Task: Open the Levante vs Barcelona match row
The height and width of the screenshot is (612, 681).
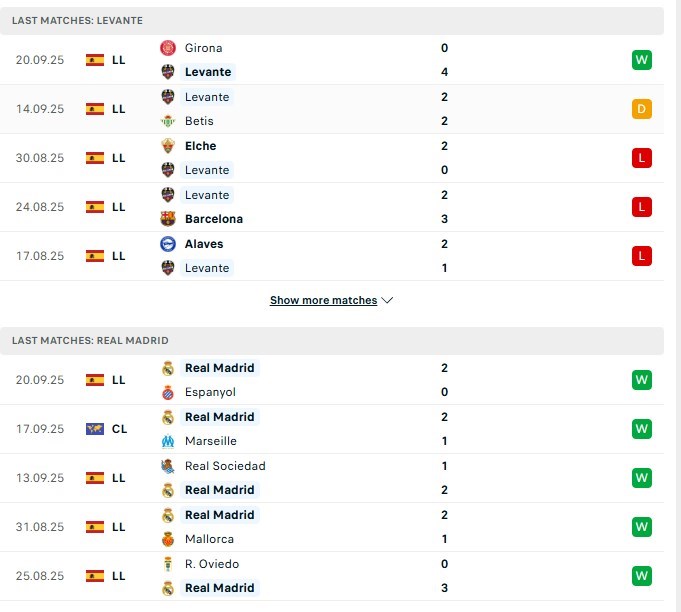Action: tap(332, 207)
